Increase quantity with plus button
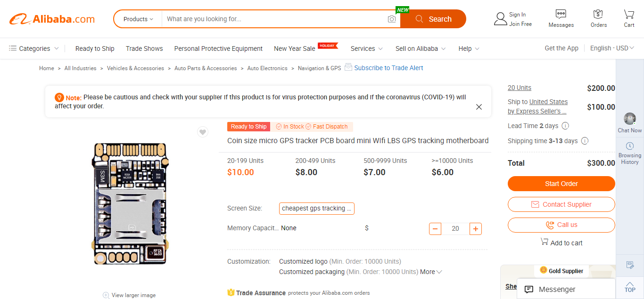644x299 pixels. pyautogui.click(x=476, y=229)
